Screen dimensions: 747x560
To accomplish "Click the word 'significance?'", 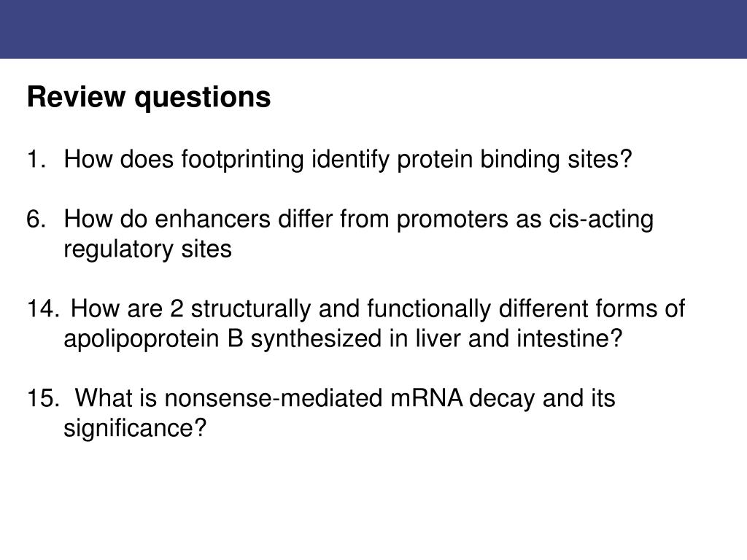I will 135,428.
